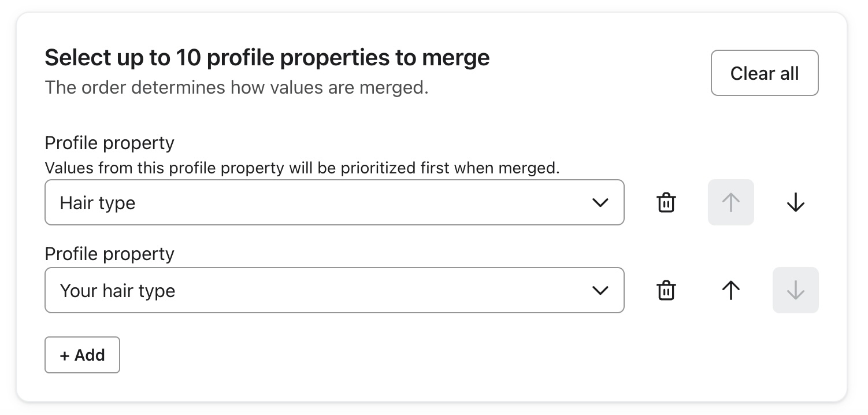Delete the Hair type property using its trash icon

pos(666,202)
